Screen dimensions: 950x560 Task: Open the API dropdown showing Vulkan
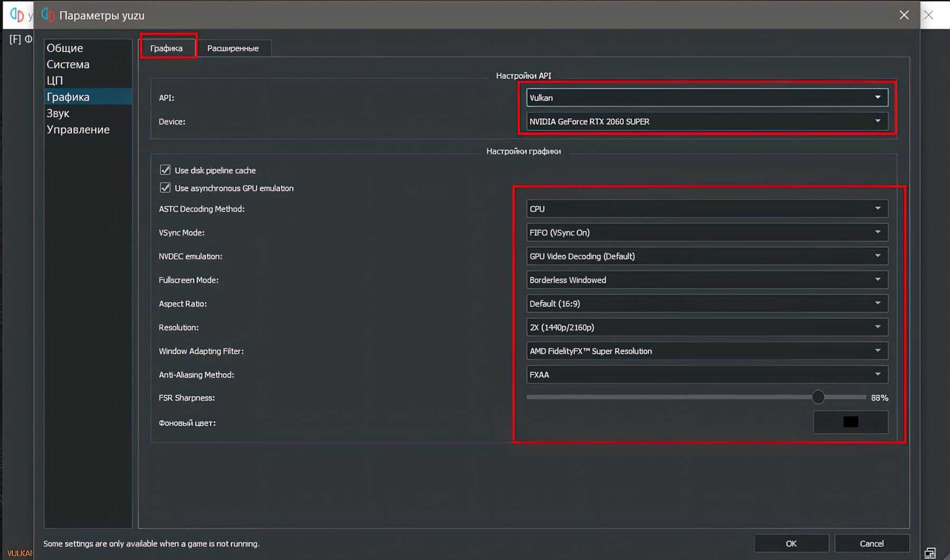point(707,98)
